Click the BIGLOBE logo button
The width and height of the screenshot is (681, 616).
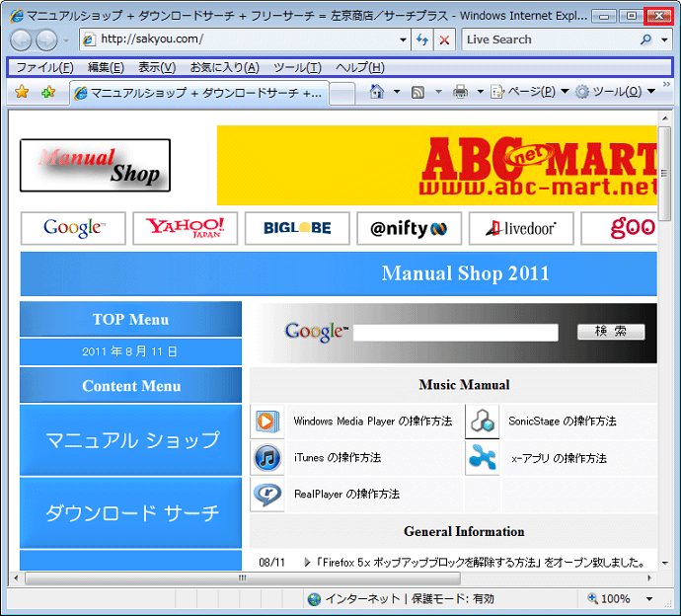[297, 228]
